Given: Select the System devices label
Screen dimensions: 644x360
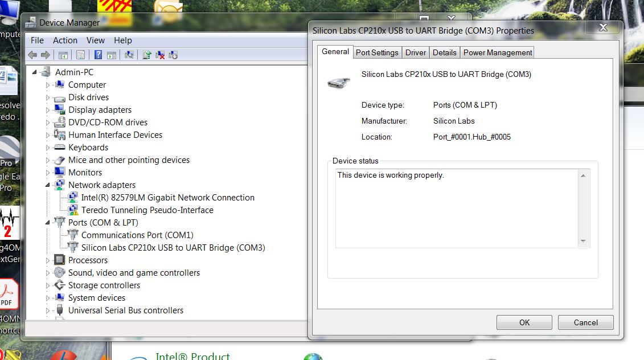Looking at the screenshot, I should coord(97,298).
